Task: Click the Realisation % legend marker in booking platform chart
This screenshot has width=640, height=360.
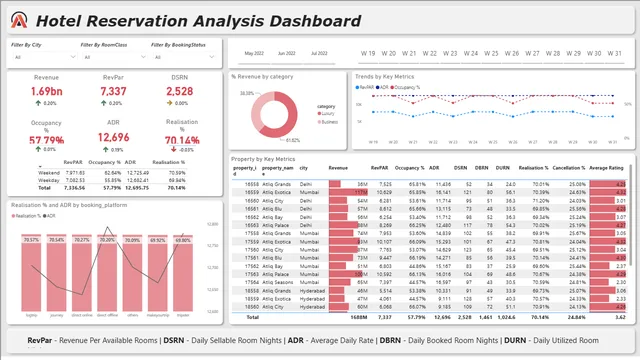Action: (x=13, y=216)
